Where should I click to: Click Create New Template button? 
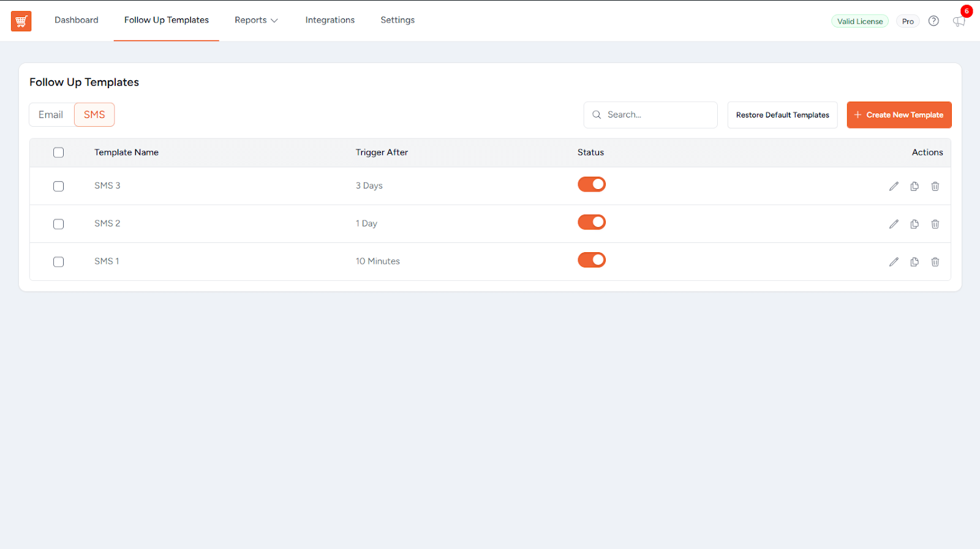[899, 115]
